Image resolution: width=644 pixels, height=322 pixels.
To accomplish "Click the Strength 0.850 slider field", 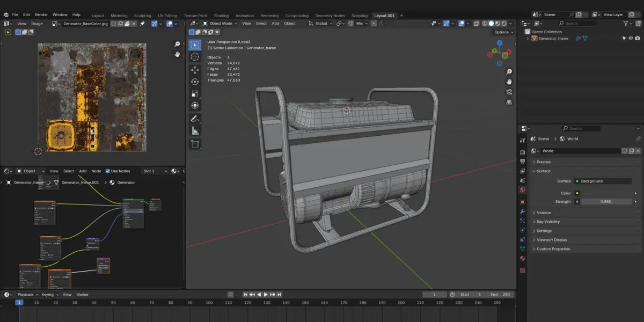I will click(x=606, y=202).
